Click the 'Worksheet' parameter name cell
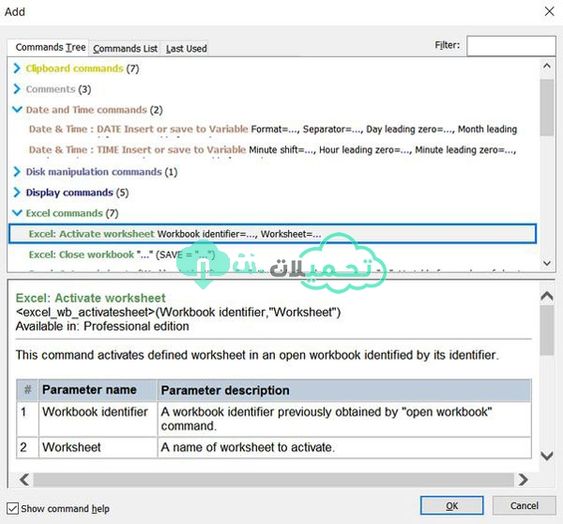 [x=98, y=448]
